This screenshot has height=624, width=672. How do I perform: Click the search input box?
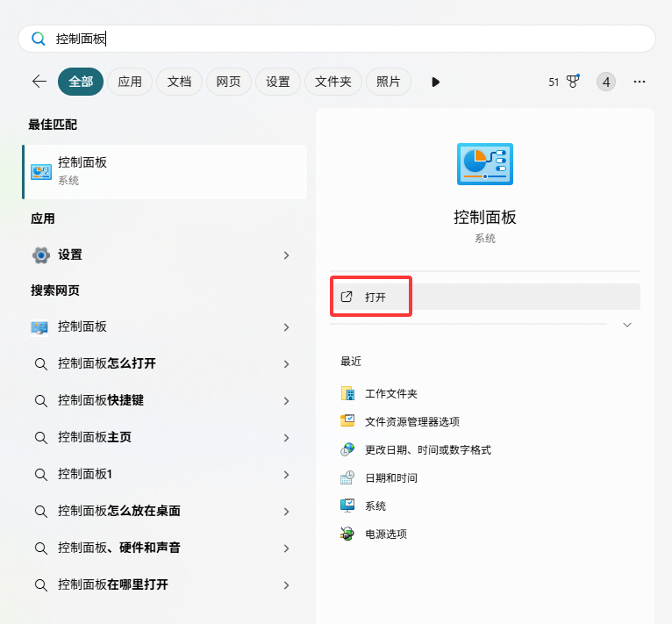[351, 39]
